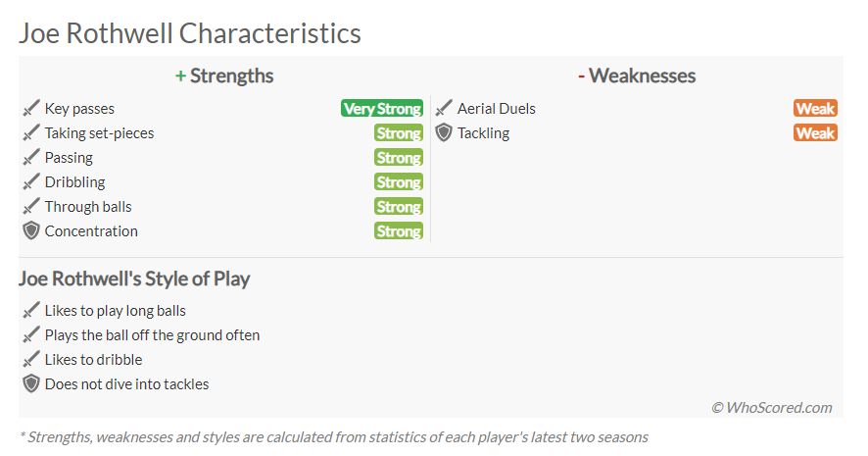The image size is (868, 456).
Task: Select the Likes to play long balls text
Action: (116, 310)
